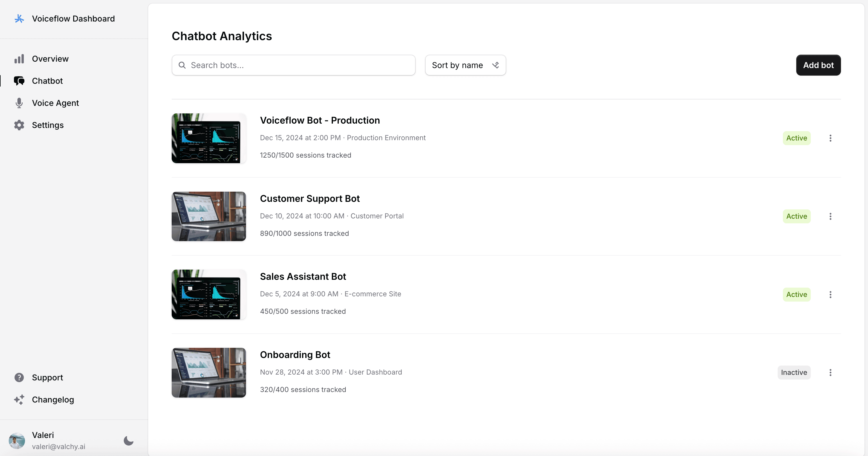Open options menu for Customer Support Bot
Screen dimensions: 868x456
(x=830, y=216)
